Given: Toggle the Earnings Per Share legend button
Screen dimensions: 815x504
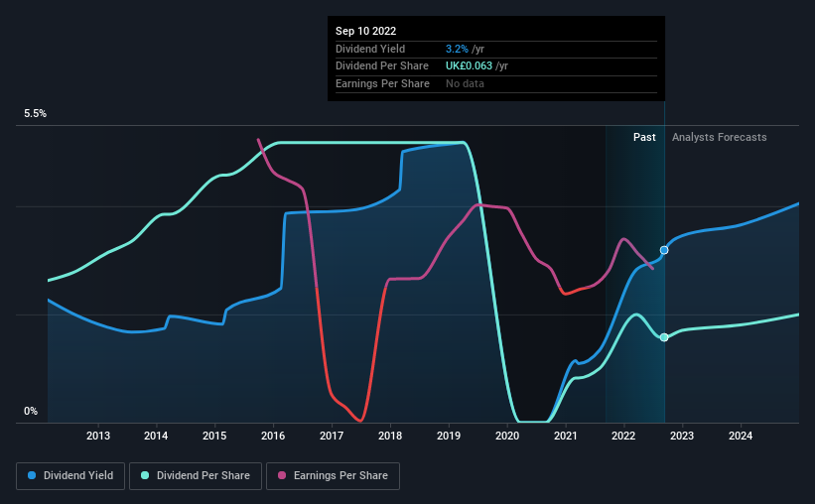Looking at the screenshot, I should click(333, 476).
